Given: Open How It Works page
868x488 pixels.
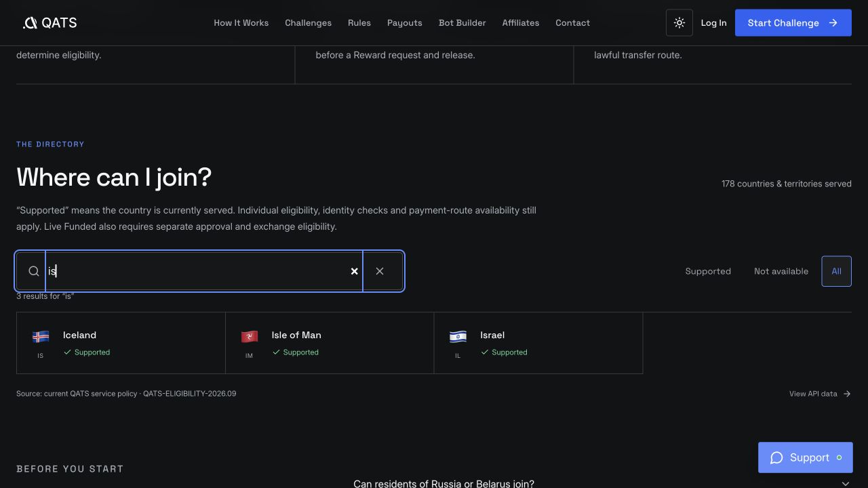Looking at the screenshot, I should point(241,23).
